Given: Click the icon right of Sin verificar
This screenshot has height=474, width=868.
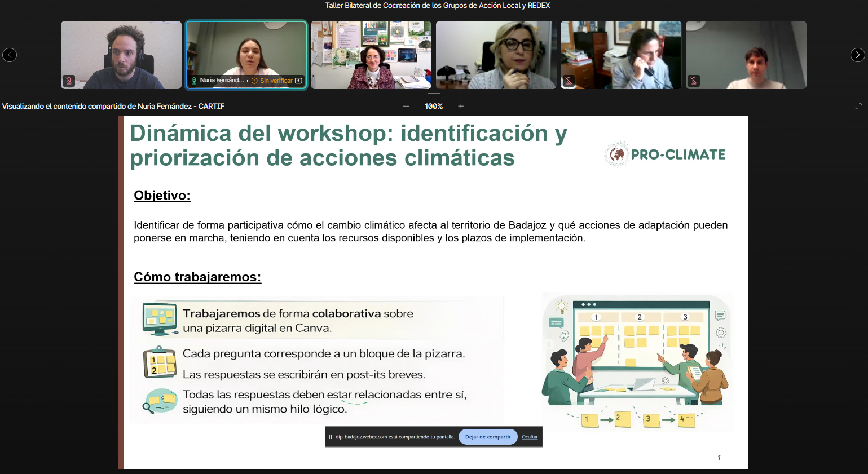Looking at the screenshot, I should [299, 81].
